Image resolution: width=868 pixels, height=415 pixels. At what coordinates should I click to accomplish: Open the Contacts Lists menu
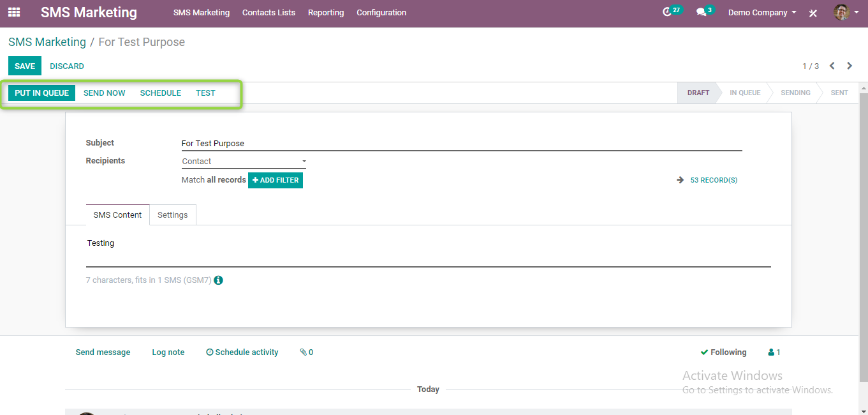[x=268, y=12]
